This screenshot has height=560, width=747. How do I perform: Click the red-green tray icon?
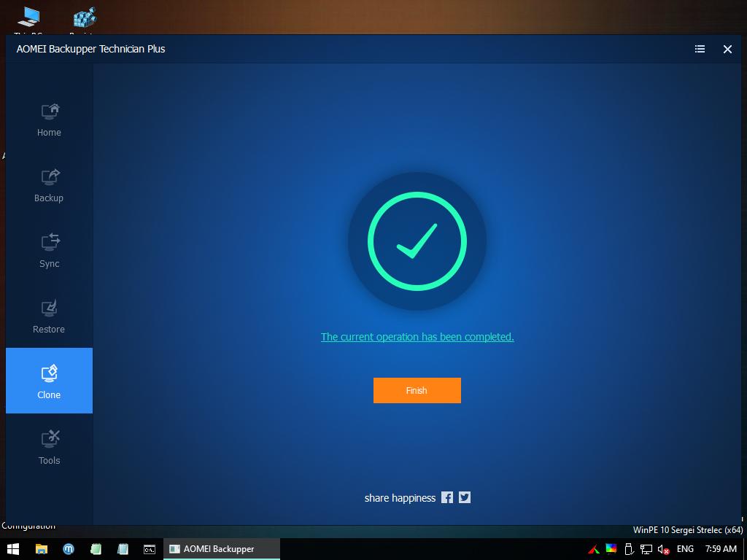[x=594, y=550]
